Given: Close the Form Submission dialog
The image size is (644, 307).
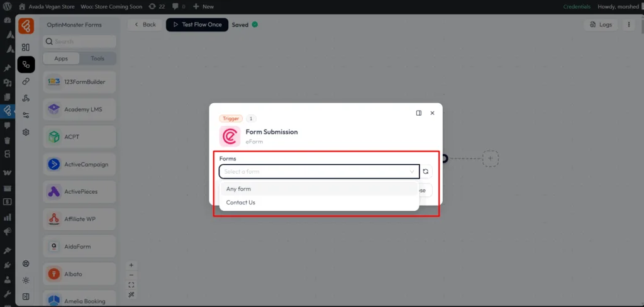Looking at the screenshot, I should pos(432,113).
